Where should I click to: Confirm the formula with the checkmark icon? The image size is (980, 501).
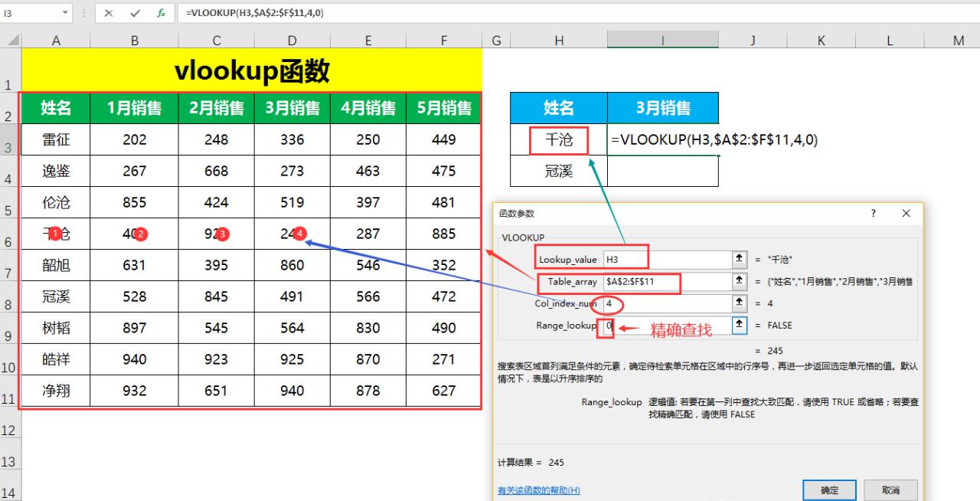click(x=135, y=13)
